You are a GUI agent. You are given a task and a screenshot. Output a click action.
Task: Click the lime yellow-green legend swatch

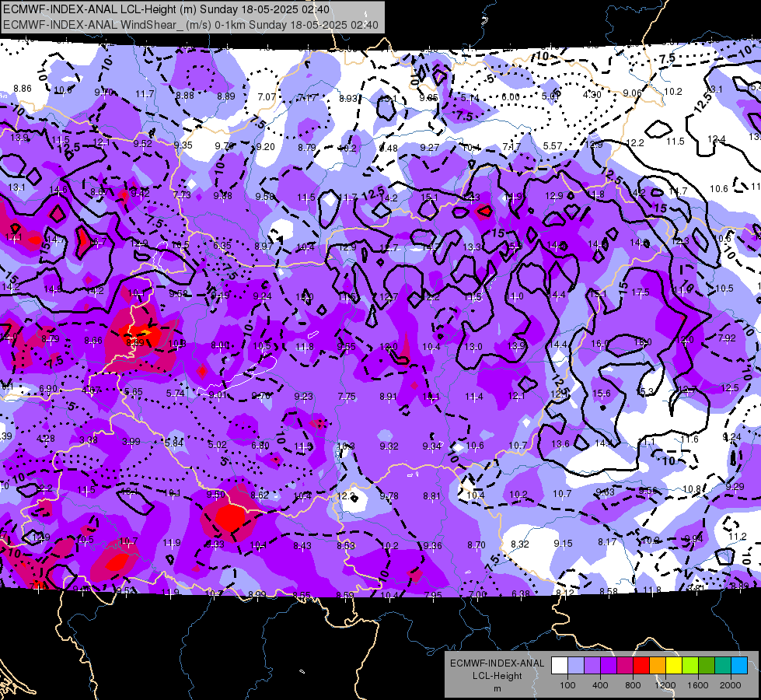pos(690,666)
